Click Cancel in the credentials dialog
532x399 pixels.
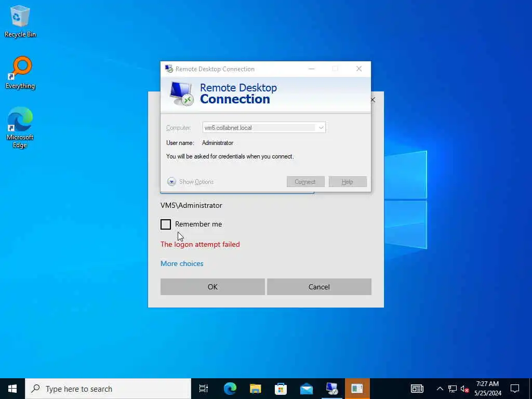point(319,287)
